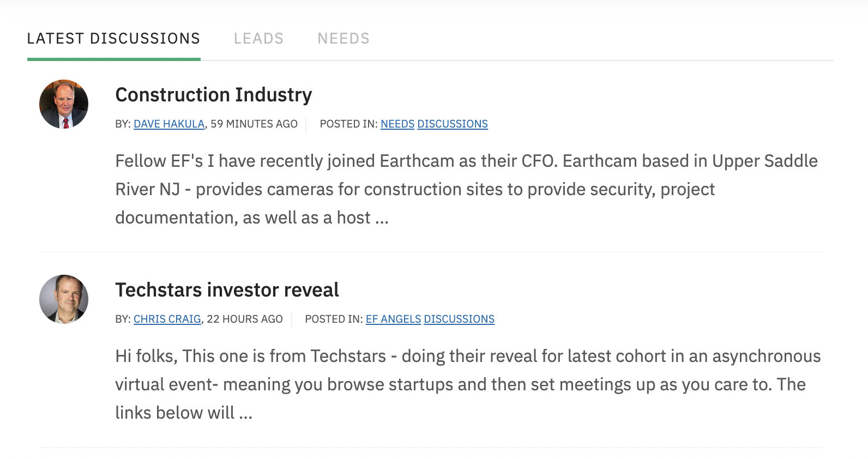Click the "22 hours ago" timestamp

(x=245, y=319)
